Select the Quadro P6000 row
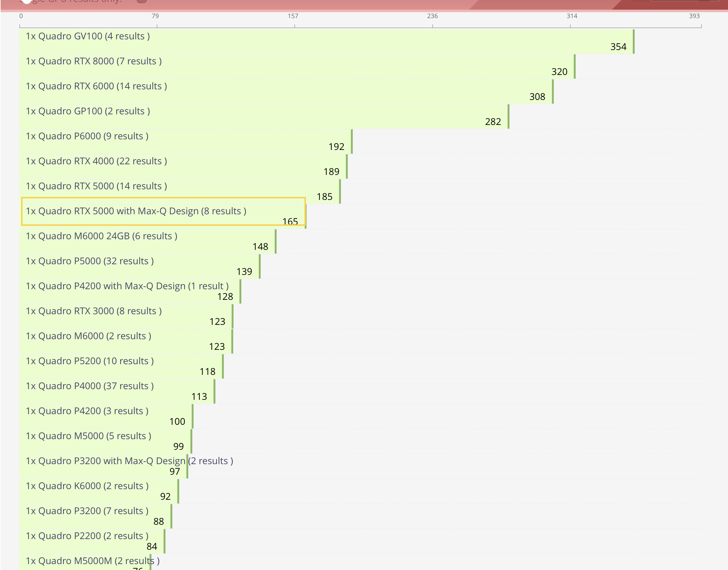This screenshot has width=728, height=570. [87, 136]
